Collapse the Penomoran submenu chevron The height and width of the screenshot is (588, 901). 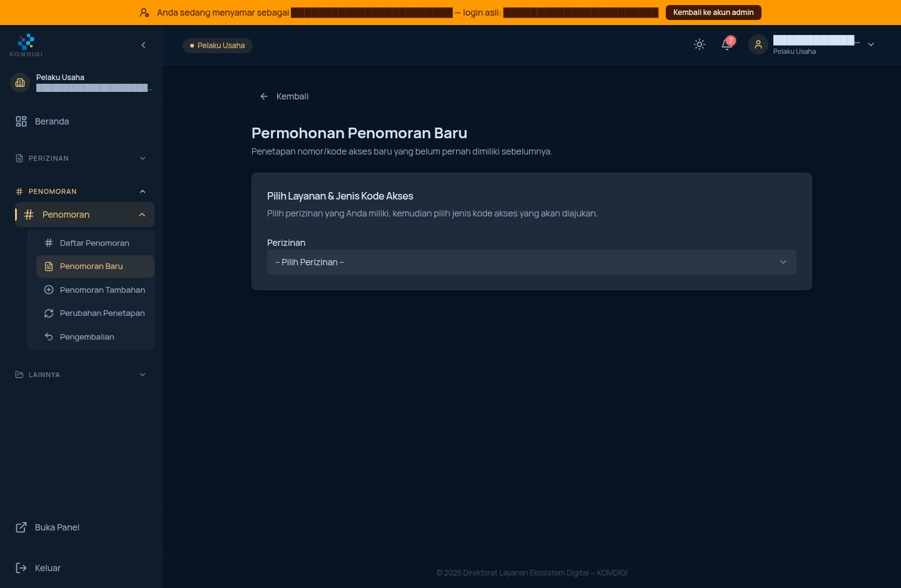(142, 215)
